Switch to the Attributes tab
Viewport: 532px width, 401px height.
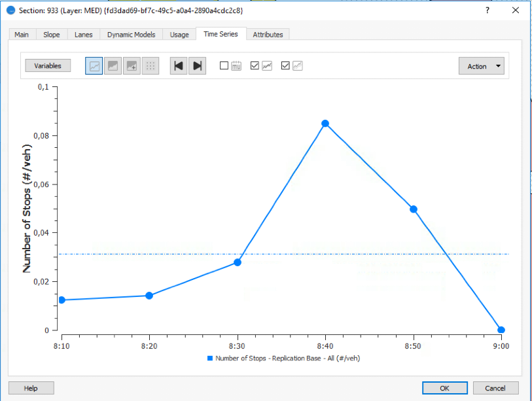268,35
